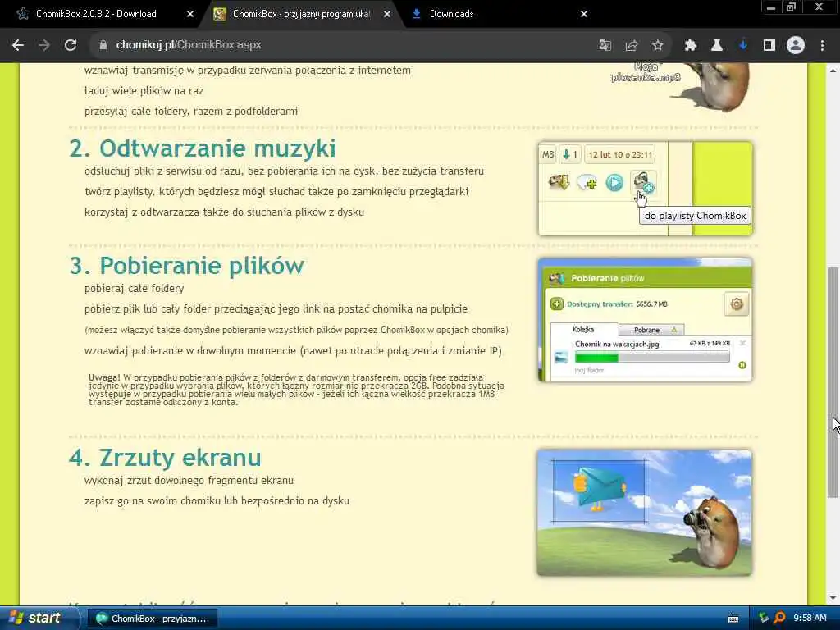The image size is (840, 630).
Task: Click the page vertical scrollbar thumb
Action: coord(833,382)
